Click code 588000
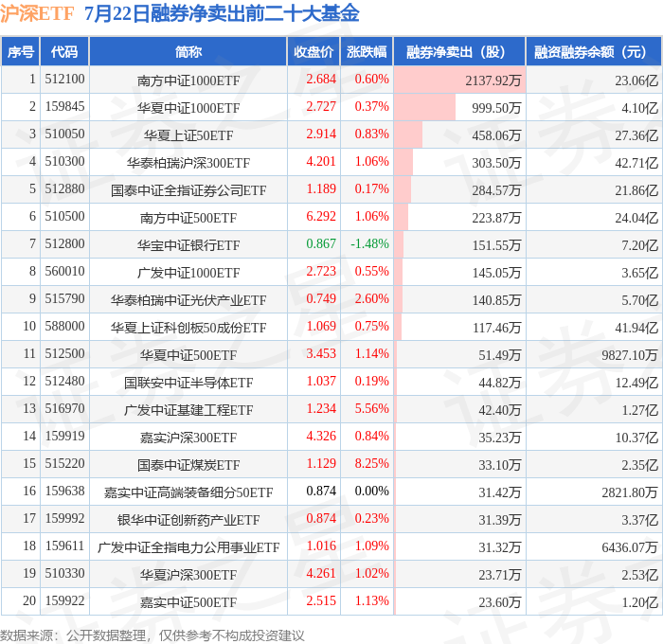Image resolution: width=663 pixels, height=644 pixels. (x=64, y=327)
